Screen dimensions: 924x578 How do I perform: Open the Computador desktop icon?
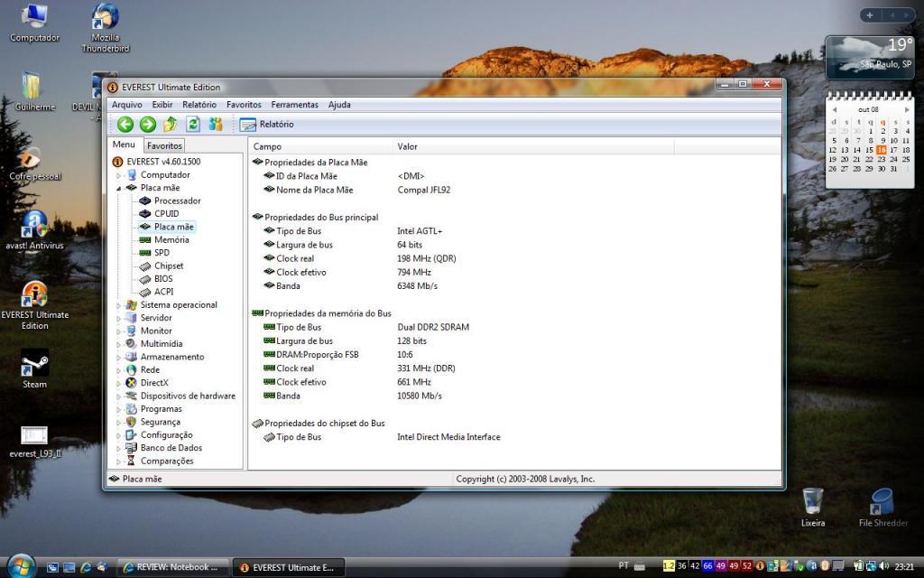point(35,23)
